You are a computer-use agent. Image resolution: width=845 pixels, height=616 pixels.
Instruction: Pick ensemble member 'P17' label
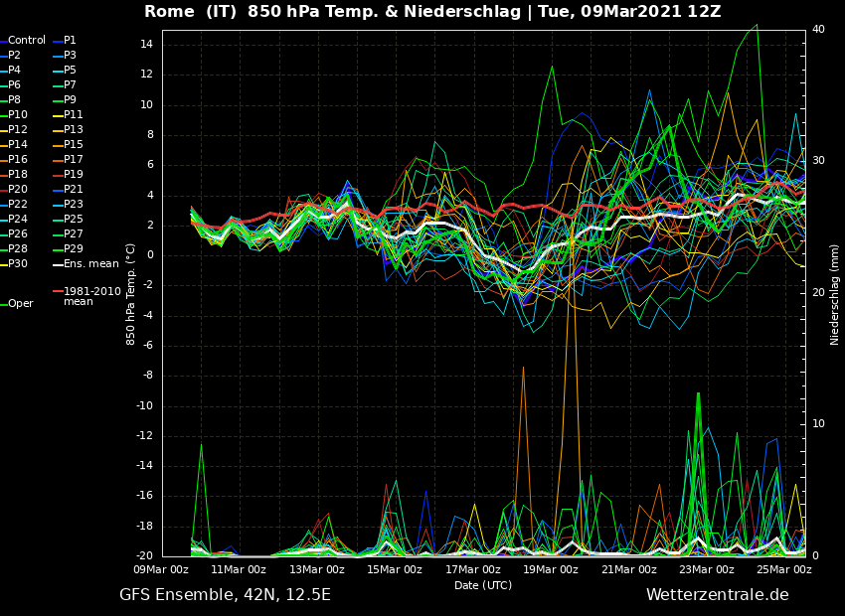(x=74, y=159)
